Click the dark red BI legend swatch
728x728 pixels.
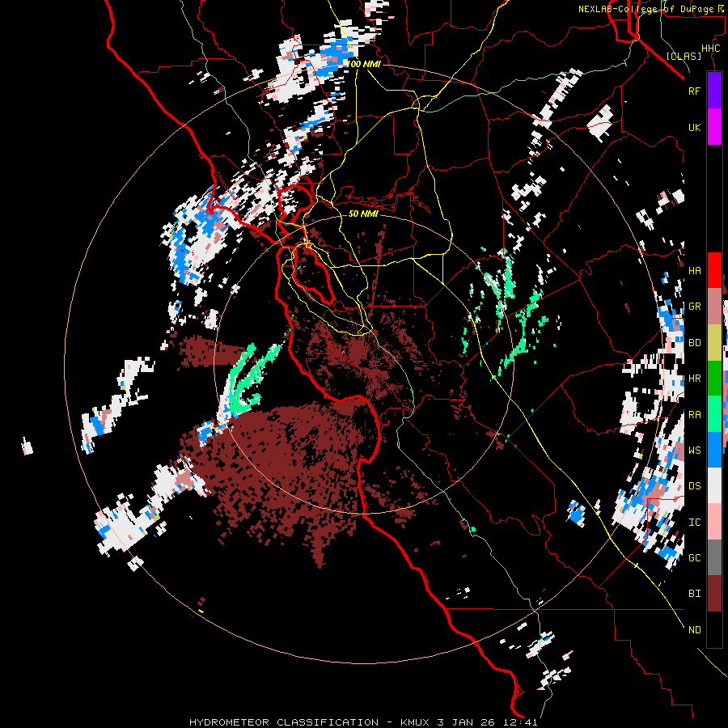(x=714, y=594)
